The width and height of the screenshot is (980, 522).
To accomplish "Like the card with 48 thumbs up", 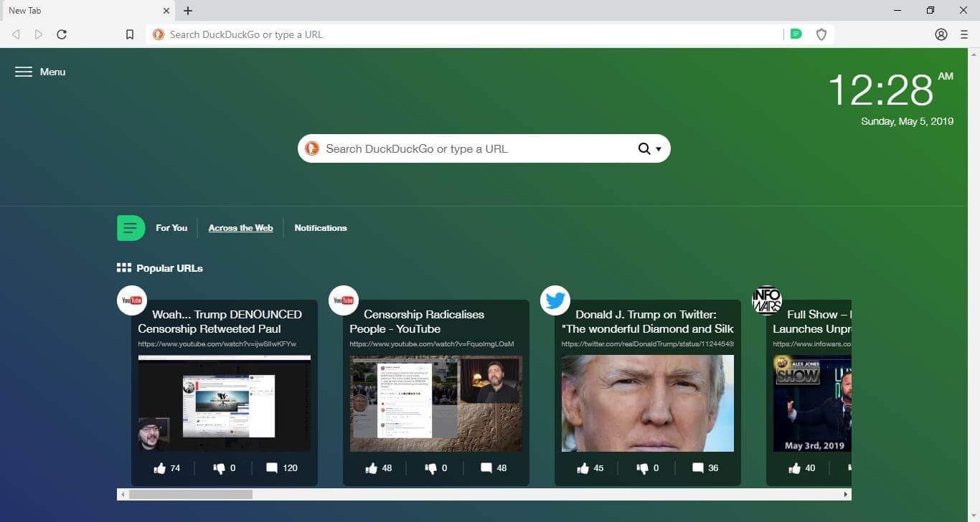I will point(372,468).
